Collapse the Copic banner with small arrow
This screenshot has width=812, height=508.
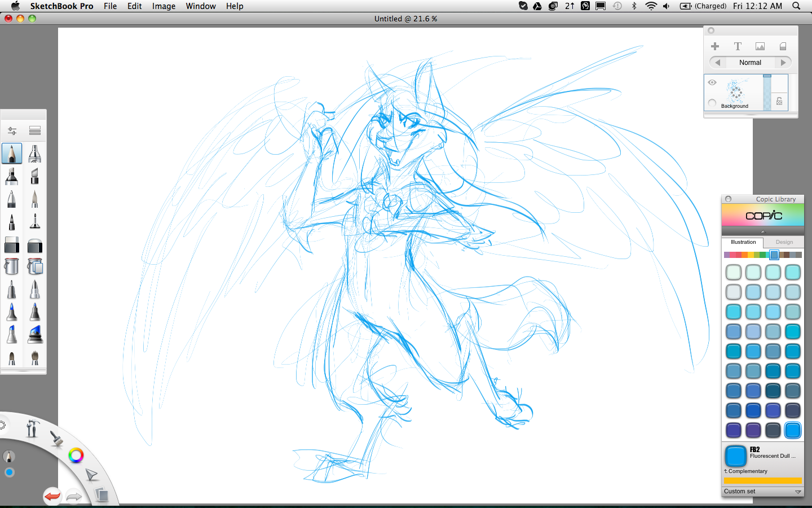click(763, 231)
